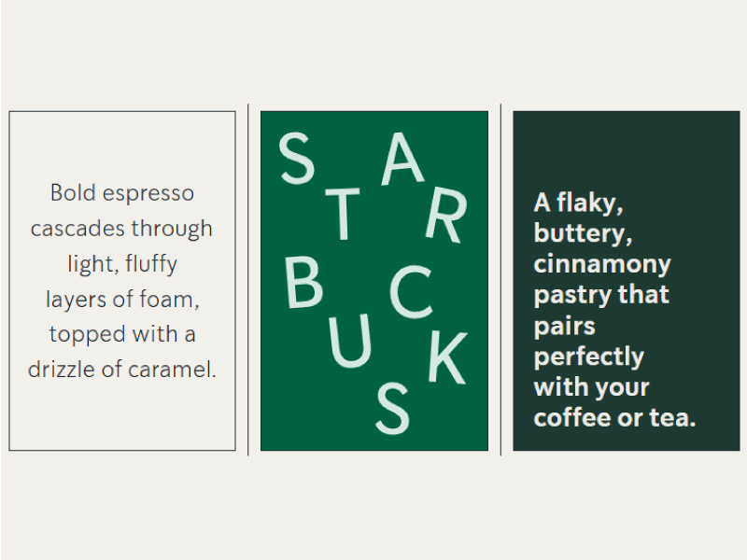Click the "coffee or tea." line
Screen dimensions: 747x560
click(x=614, y=417)
